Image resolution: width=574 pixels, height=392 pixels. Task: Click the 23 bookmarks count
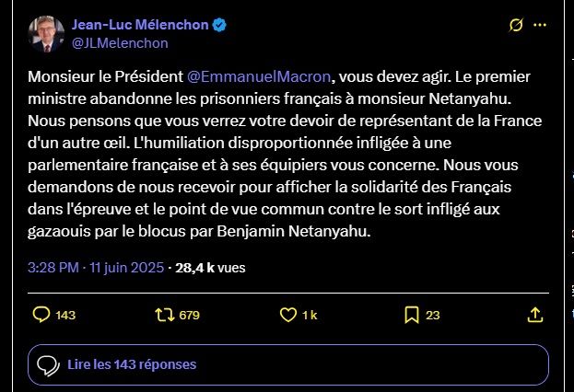click(432, 315)
